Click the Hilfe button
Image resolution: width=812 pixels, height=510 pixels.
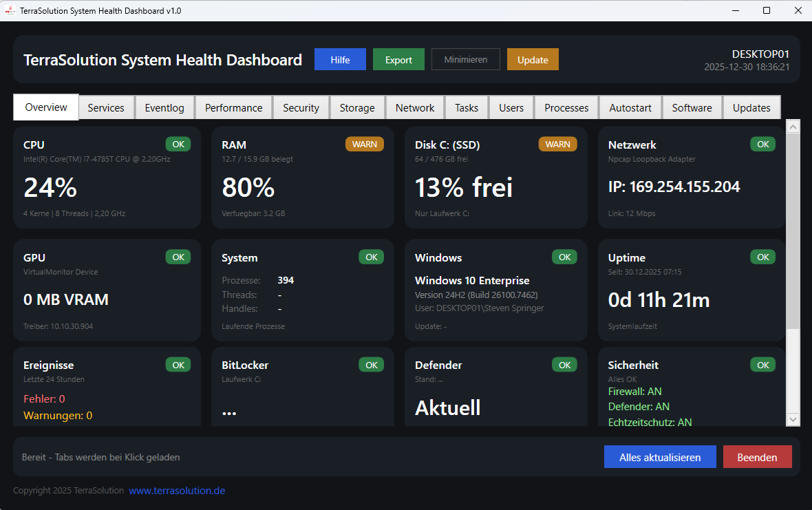pyautogui.click(x=340, y=59)
